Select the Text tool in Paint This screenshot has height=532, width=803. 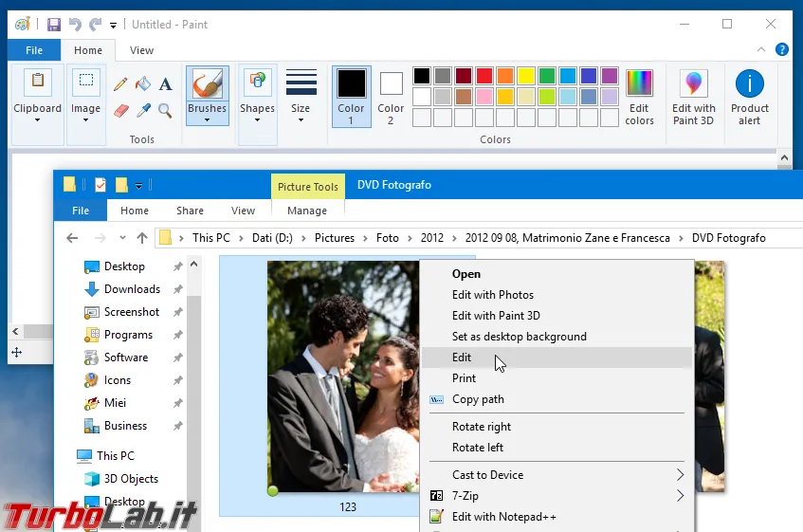tap(165, 84)
